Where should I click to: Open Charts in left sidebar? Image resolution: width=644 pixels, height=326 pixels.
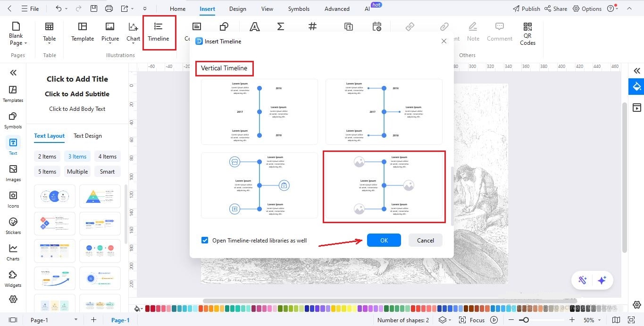click(13, 252)
